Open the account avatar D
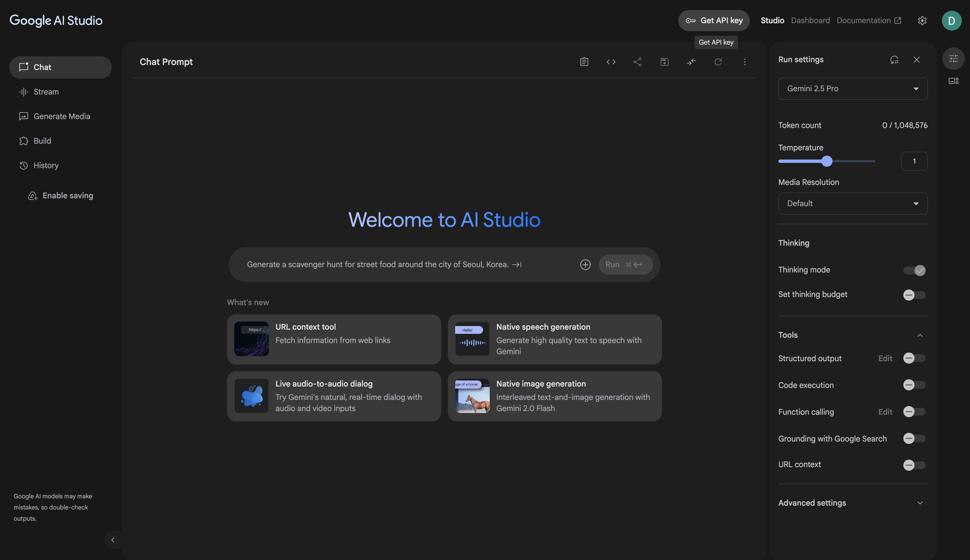This screenshot has height=560, width=970. pos(952,20)
